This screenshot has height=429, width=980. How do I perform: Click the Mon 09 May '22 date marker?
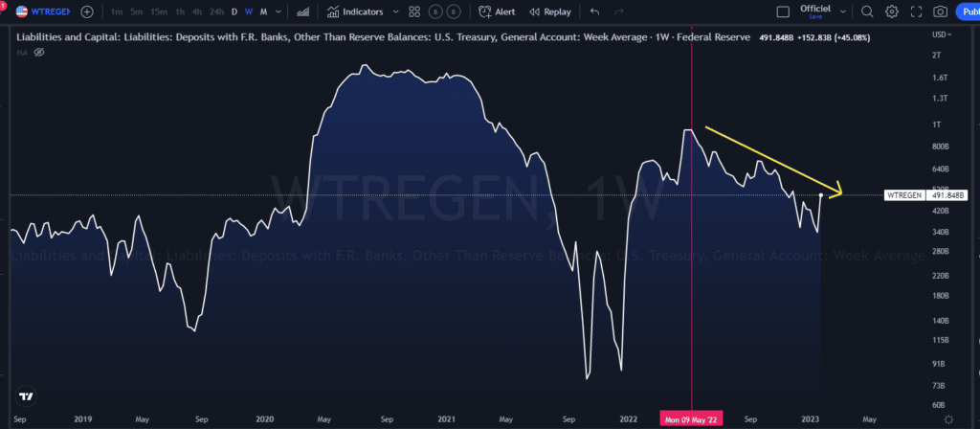691,419
